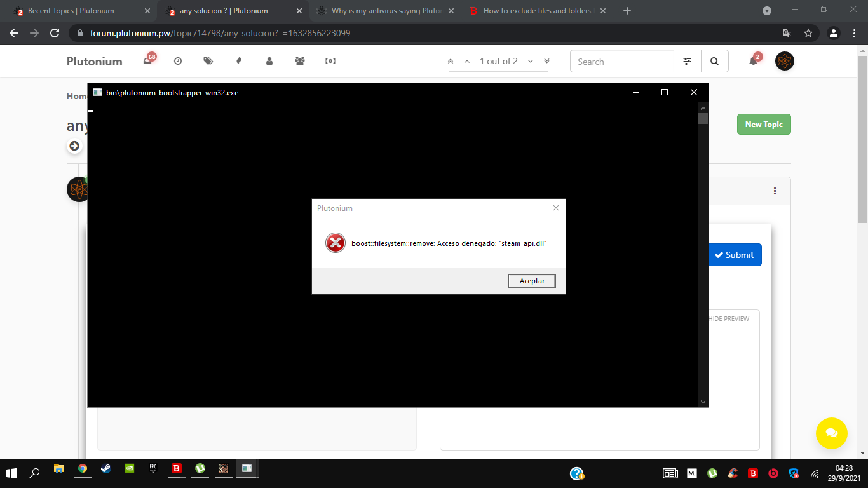Submit the reply with Submit button
868x488 pixels.
point(734,255)
